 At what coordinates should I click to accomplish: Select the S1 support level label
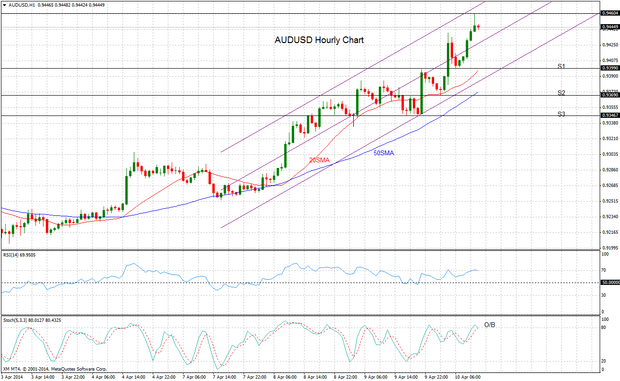561,66
